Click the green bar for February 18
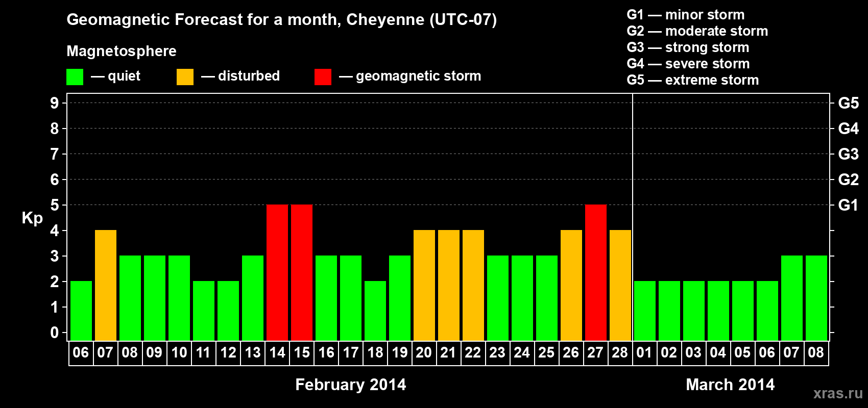 375,311
